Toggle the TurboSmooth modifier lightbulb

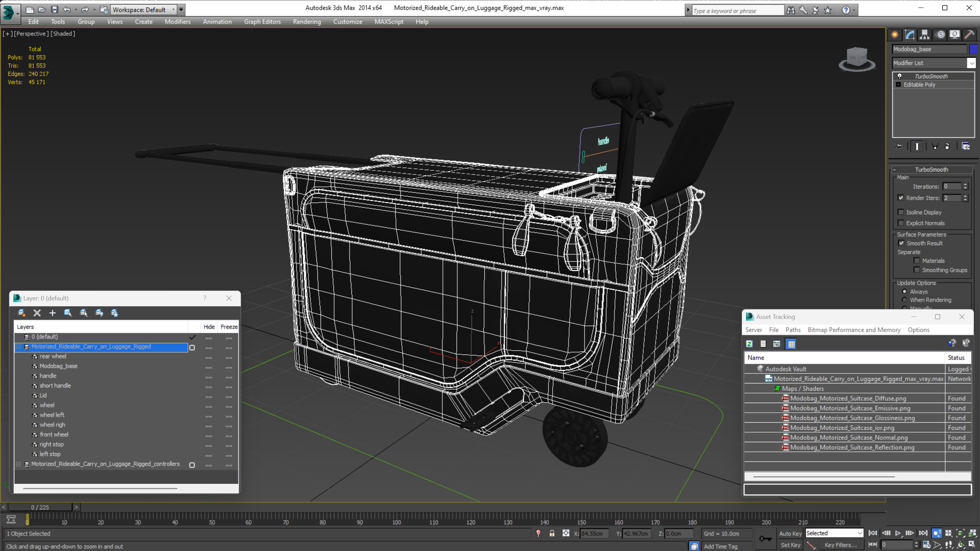coord(900,76)
